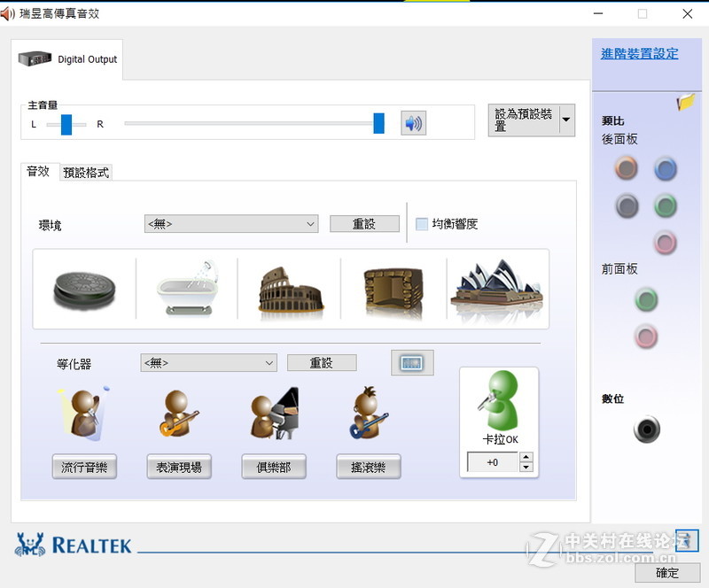Click the green rear panel jack
Viewport: 709px width, 588px height.
(x=666, y=206)
